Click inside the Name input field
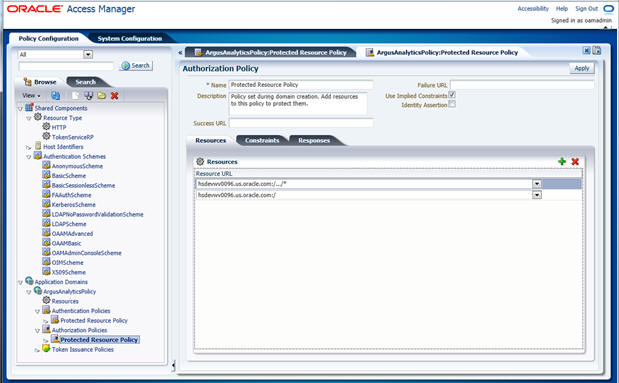This screenshot has width=619, height=383. pyautogui.click(x=301, y=85)
